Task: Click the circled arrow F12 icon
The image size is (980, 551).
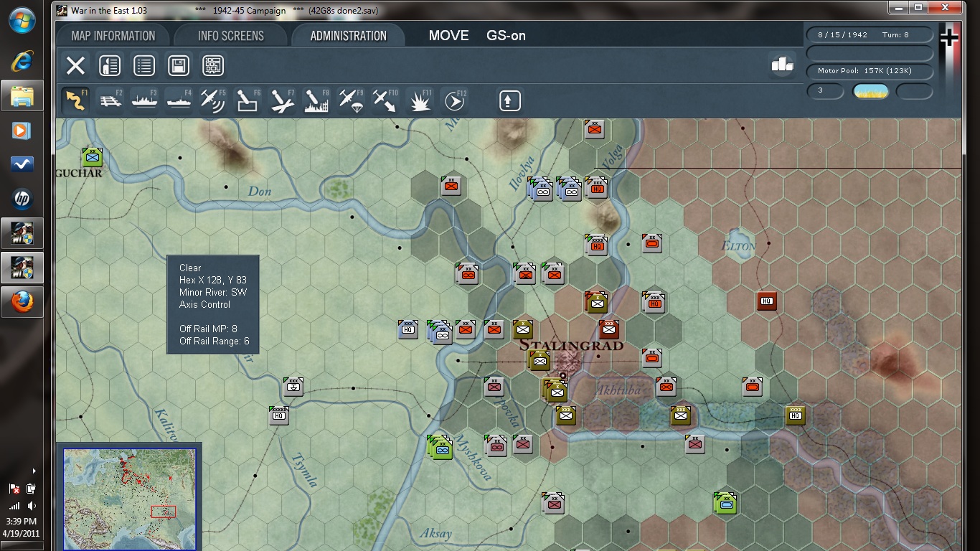Action: (x=454, y=100)
